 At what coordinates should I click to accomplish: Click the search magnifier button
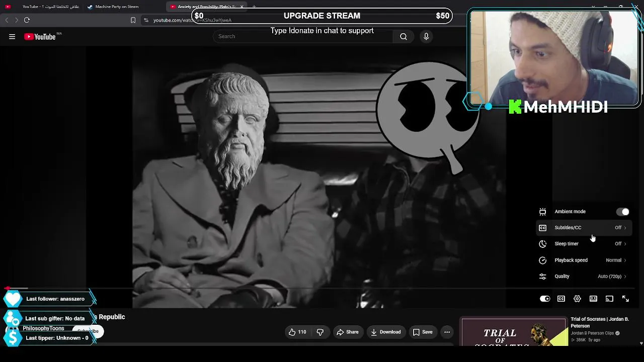404,36
